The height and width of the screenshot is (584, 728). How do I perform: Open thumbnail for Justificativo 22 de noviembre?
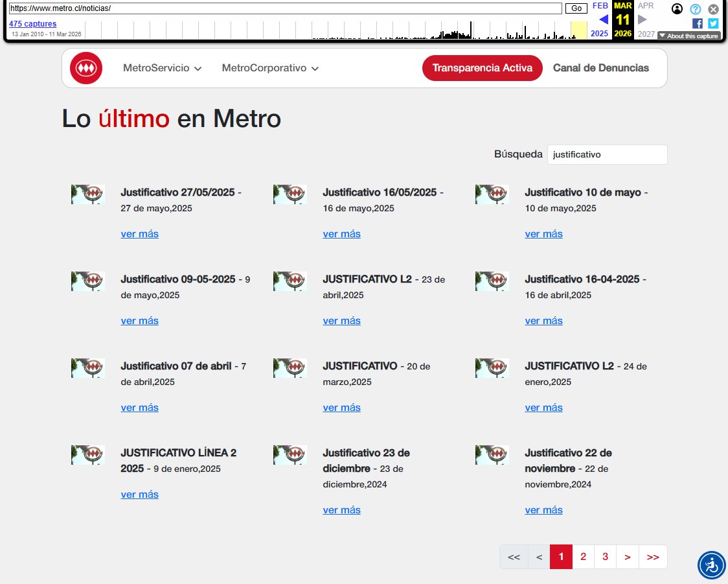[492, 455]
